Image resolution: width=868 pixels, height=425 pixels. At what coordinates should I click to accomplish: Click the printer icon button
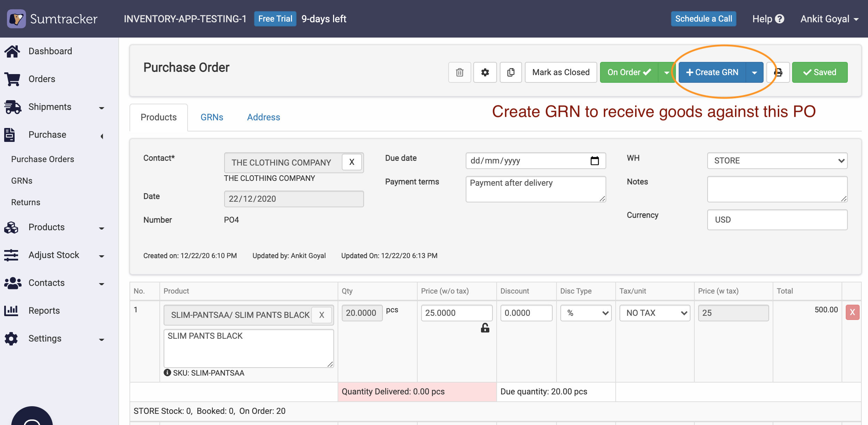pos(778,72)
